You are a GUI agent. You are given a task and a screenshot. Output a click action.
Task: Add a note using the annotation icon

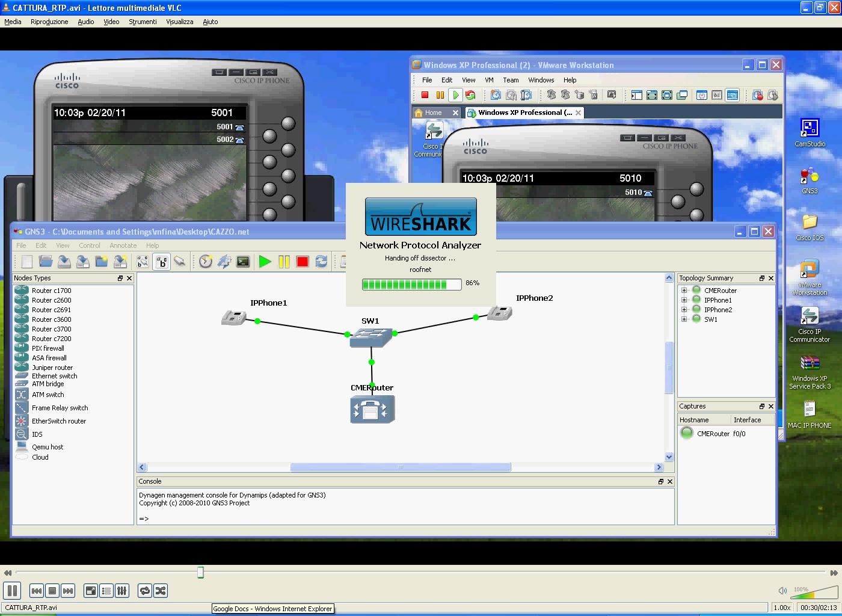point(143,261)
